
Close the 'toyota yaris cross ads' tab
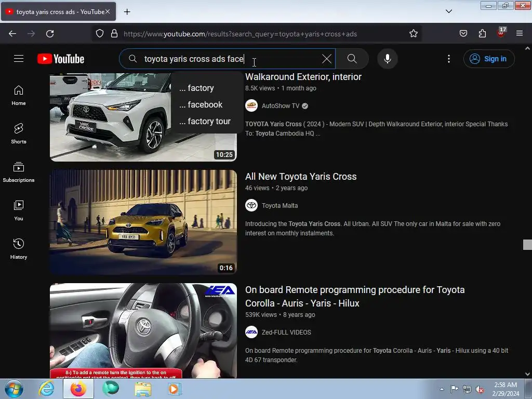click(x=108, y=11)
